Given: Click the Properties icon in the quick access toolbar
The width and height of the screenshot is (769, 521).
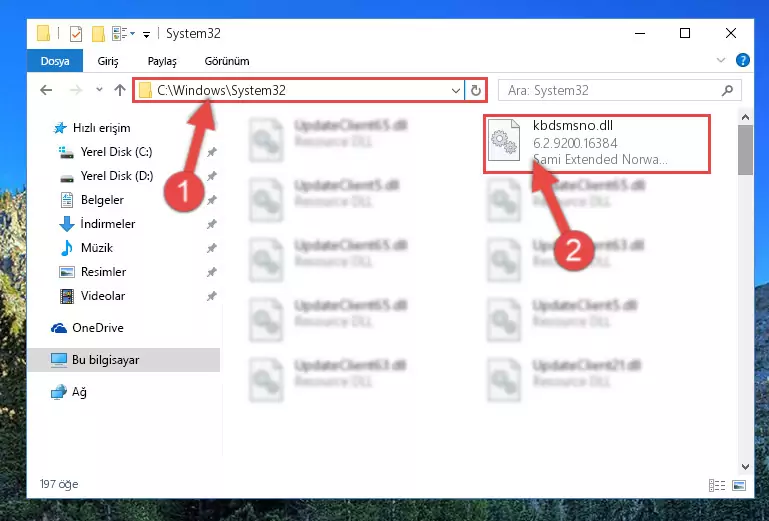Looking at the screenshot, I should pos(76,34).
